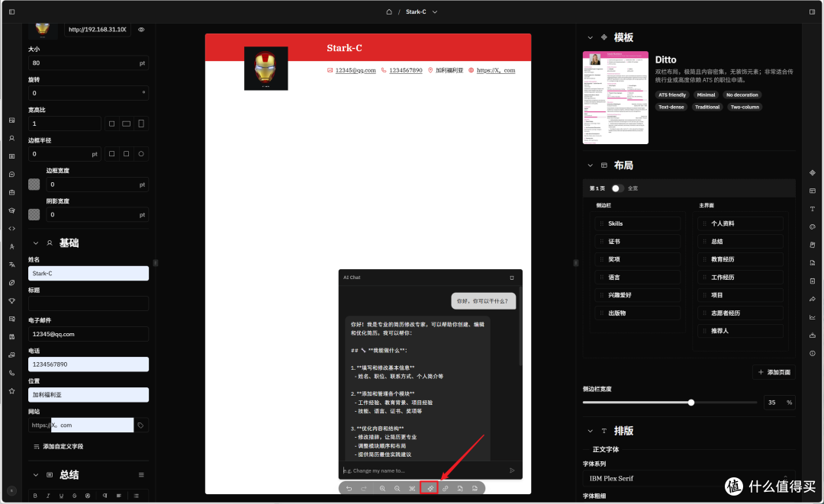824x504 pixels.
Task: Jump to phone icon in left rail
Action: 12,374
